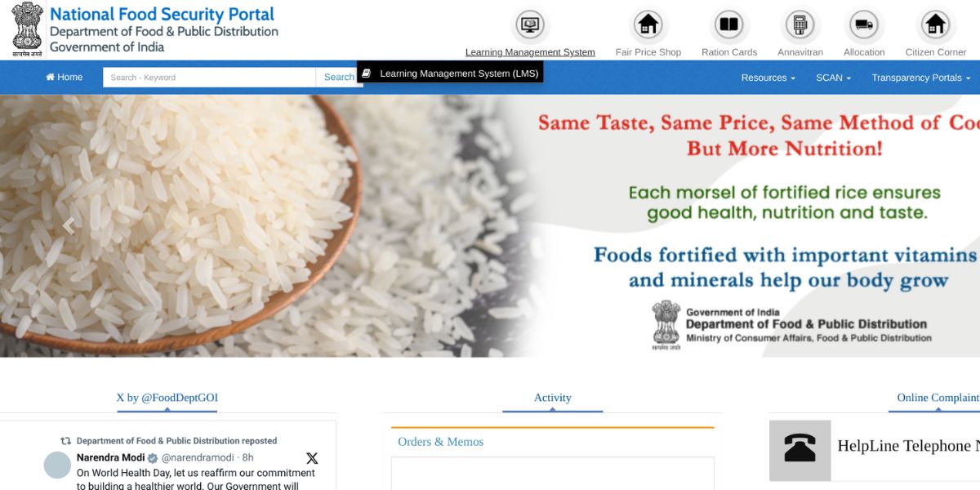Click the Search - Keyword input field
The width and height of the screenshot is (980, 490).
pos(209,78)
